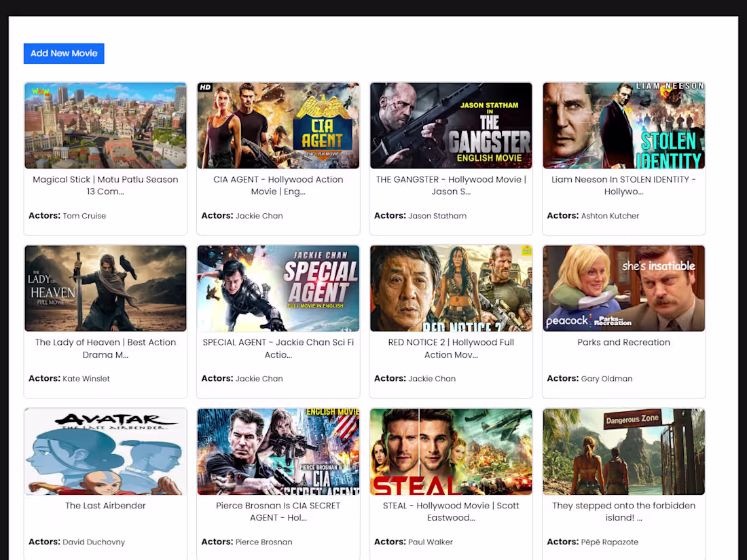Click the Parks and Recreation poster
The image size is (747, 560).
pos(623,288)
